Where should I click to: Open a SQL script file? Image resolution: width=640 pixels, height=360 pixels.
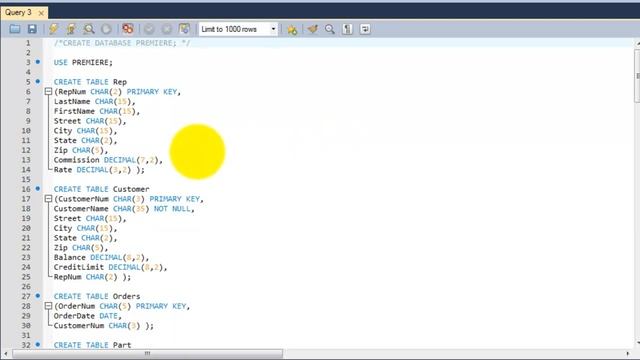15,29
